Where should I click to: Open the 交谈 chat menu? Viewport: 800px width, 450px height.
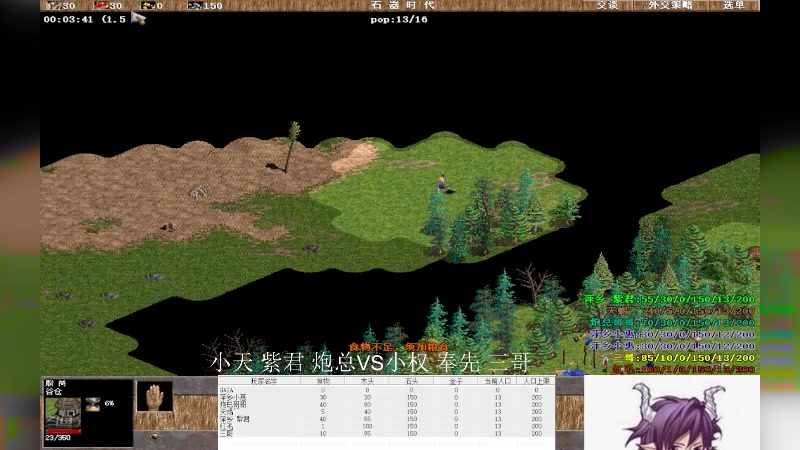point(607,5)
